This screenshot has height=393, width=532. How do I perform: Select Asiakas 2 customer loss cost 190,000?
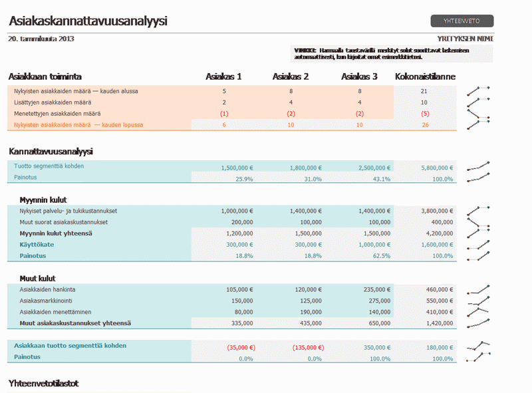point(311,312)
